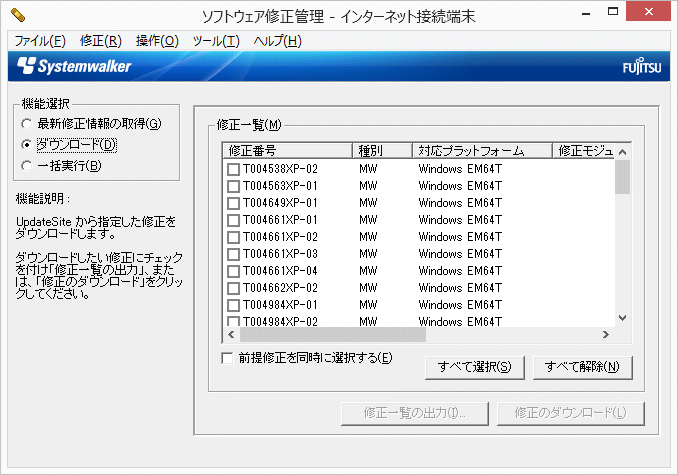This screenshot has height=475, width=678.
Task: Click Windows EM64T in T004563XP-01 row
Action: [460, 186]
